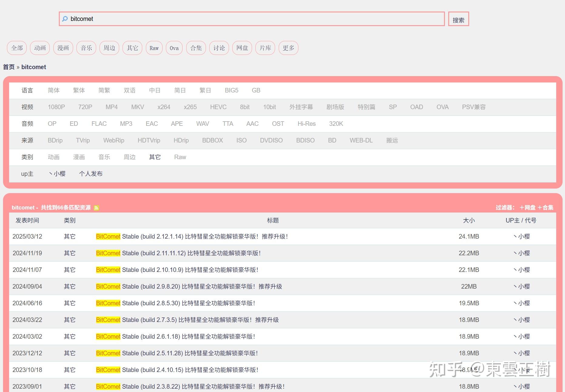Go to the 讨论 tab
Image resolution: width=565 pixels, height=392 pixels.
point(219,48)
